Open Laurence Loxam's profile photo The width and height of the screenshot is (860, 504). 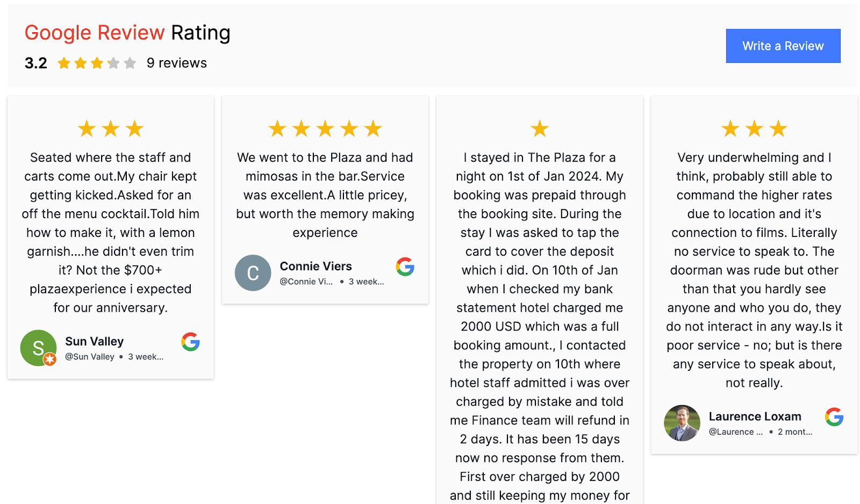pyautogui.click(x=682, y=423)
